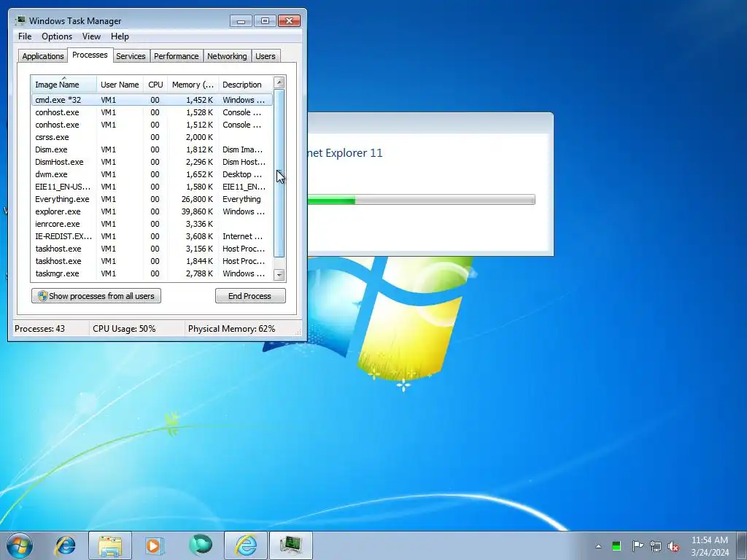This screenshot has height=560, width=747.
Task: Open the File menu
Action: coord(25,36)
